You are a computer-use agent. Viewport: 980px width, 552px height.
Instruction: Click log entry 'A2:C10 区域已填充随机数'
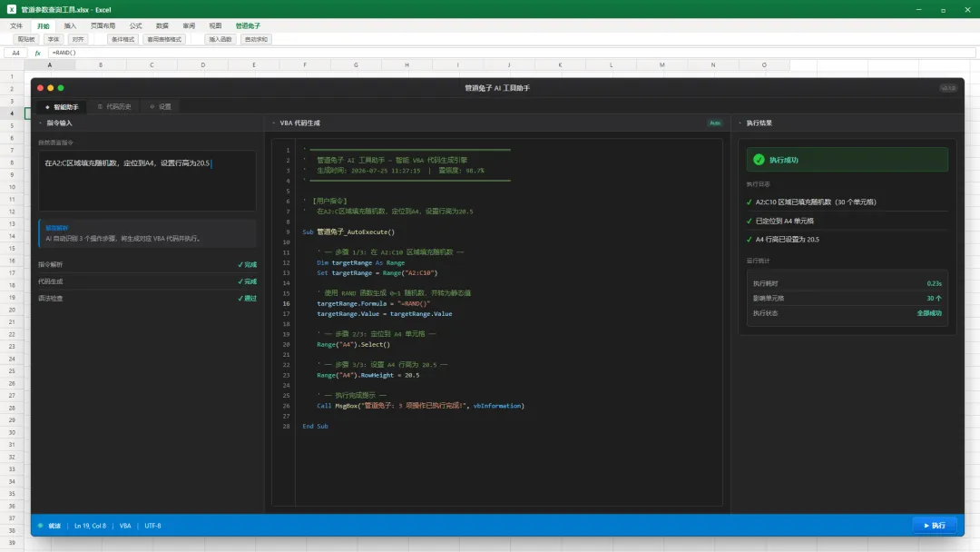(847, 202)
